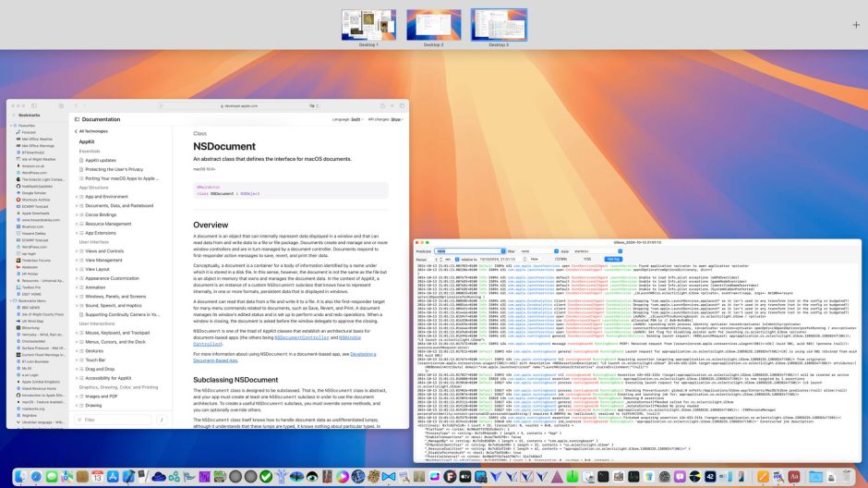The image size is (868, 488).
Task: Click Safari back arrow button
Action: pyautogui.click(x=76, y=105)
